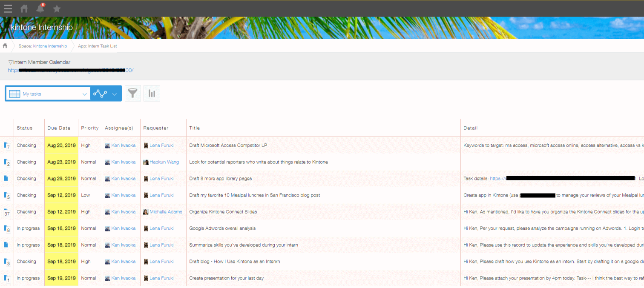
Task: Open the bar chart graph icon
Action: (152, 94)
